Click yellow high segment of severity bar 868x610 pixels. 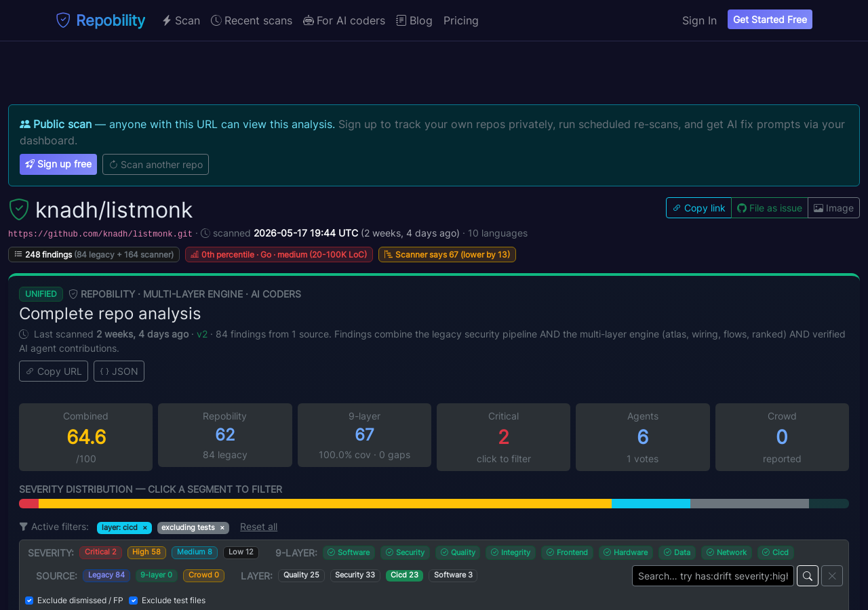point(325,504)
